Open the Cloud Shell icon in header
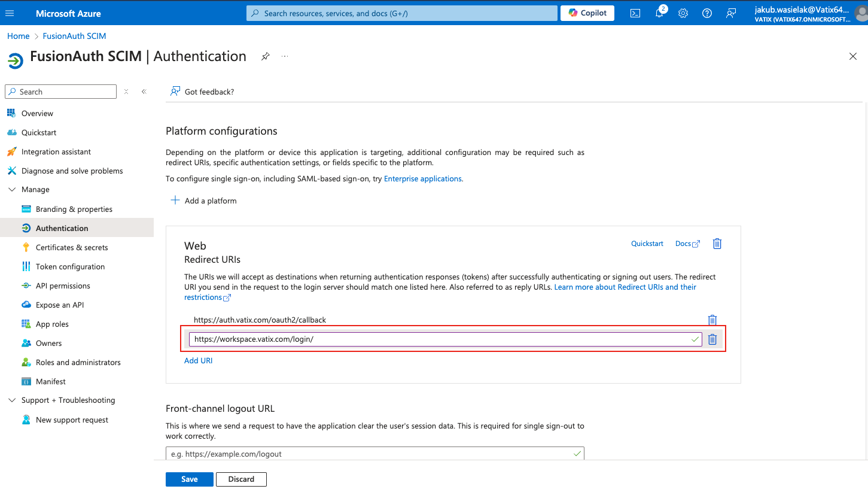This screenshot has width=868, height=489. 636,13
